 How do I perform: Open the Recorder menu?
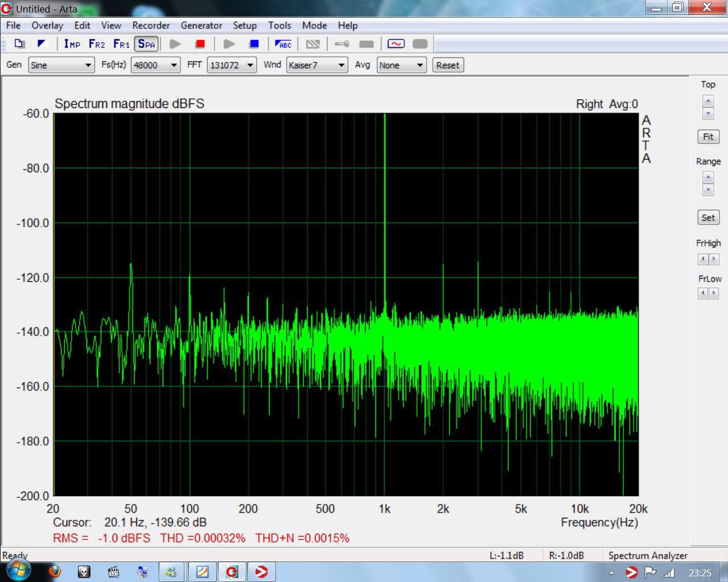click(x=151, y=25)
